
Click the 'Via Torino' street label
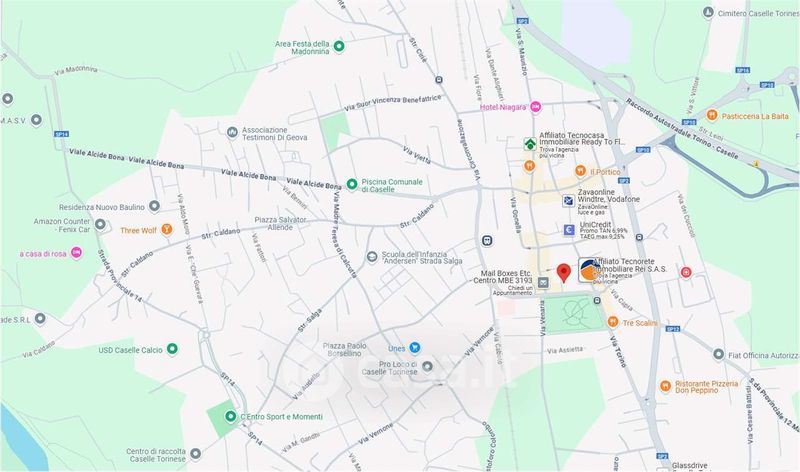618,352
